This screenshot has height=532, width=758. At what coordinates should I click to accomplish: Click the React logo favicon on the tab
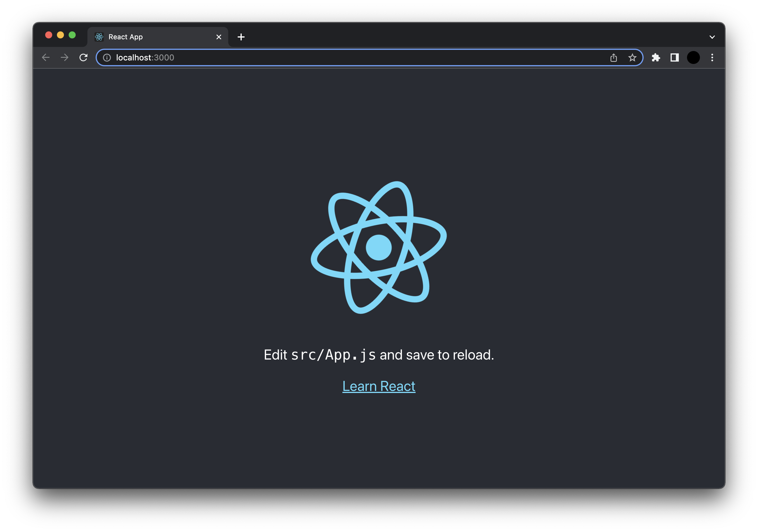[x=99, y=37]
